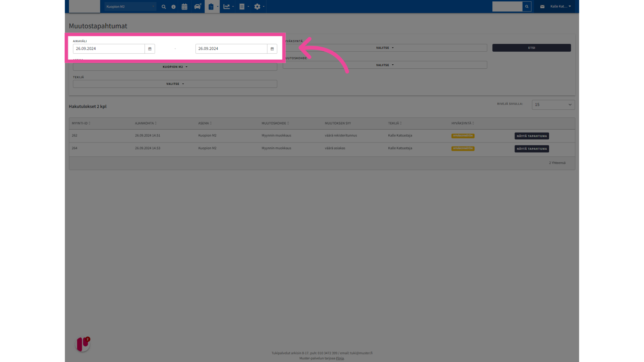Click the search/magnifier icon in toolbar
The width and height of the screenshot is (644, 362).
point(163,7)
